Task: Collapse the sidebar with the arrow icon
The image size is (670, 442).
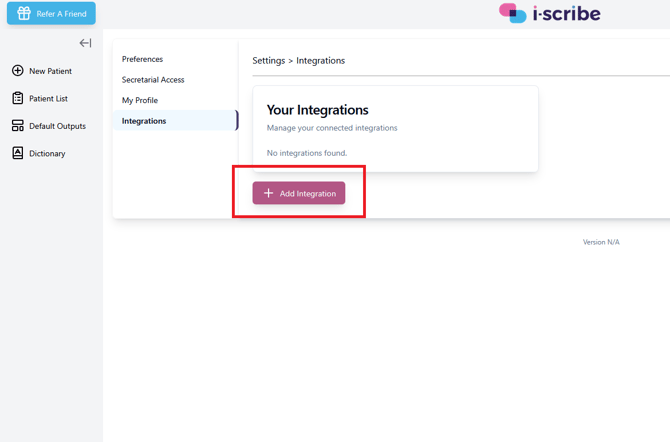Action: pos(85,43)
